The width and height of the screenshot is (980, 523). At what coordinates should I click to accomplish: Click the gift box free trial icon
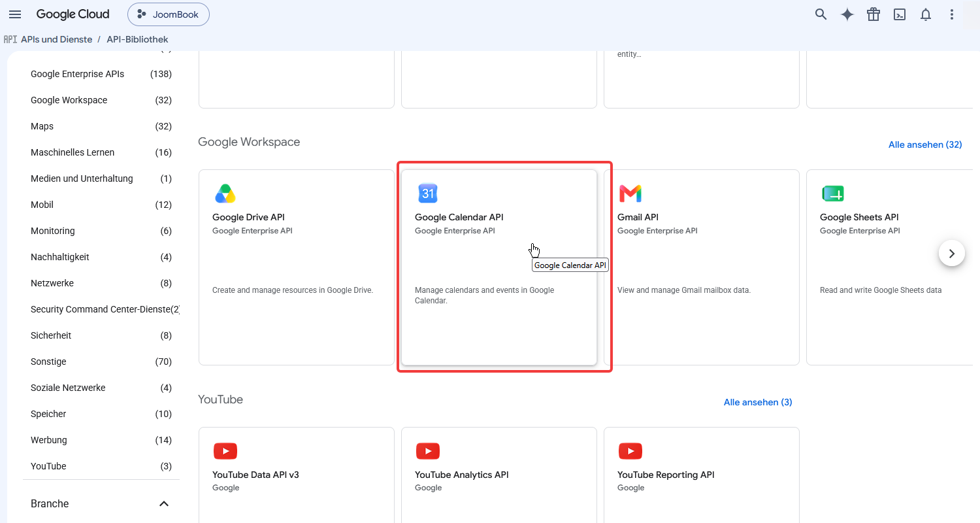pyautogui.click(x=874, y=14)
